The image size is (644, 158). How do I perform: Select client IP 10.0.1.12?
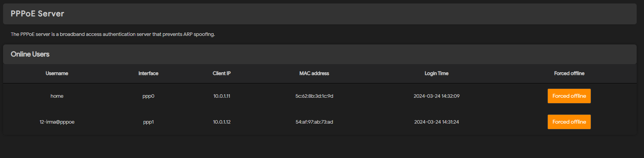tap(222, 122)
